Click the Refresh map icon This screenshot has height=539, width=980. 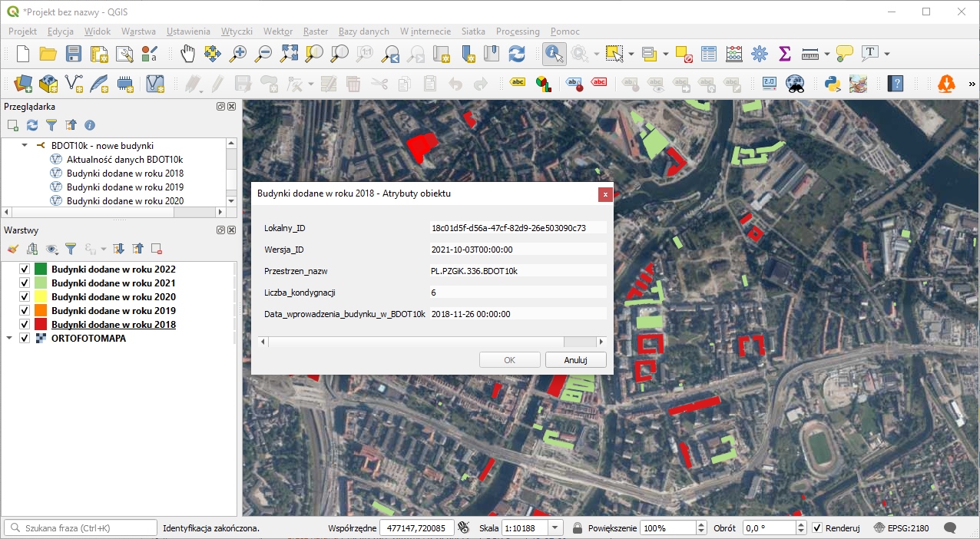click(x=517, y=54)
